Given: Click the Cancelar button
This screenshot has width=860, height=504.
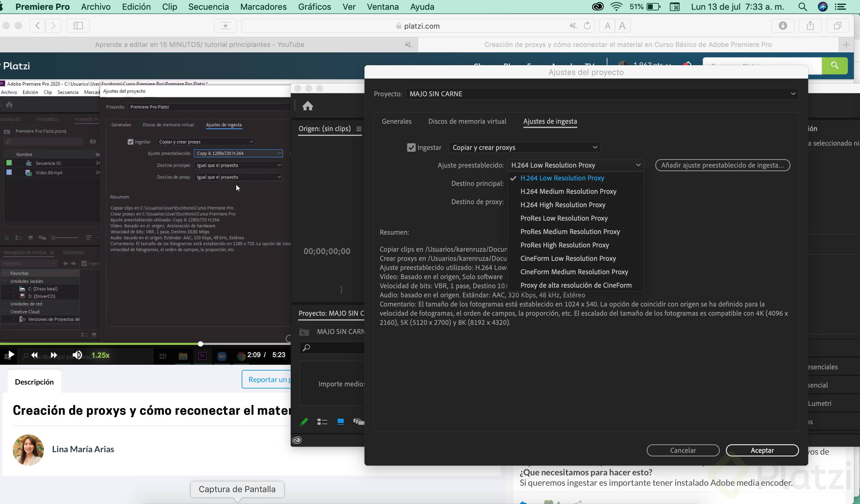Looking at the screenshot, I should 683,450.
